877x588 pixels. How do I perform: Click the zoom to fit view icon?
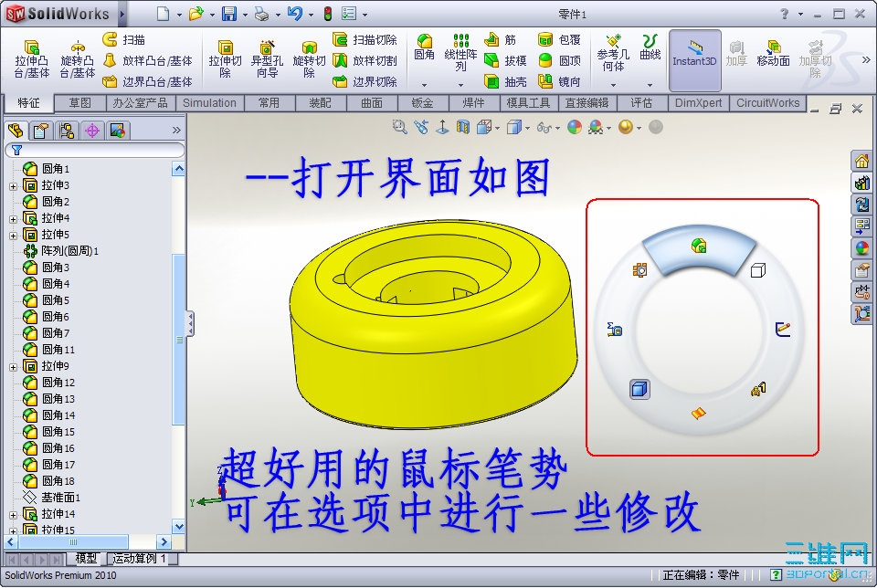[x=399, y=128]
